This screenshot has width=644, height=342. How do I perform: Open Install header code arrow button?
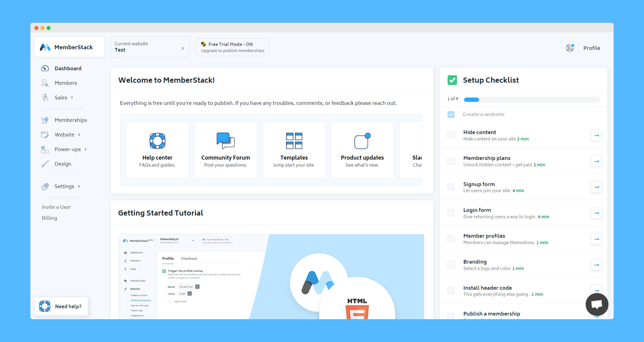597,290
